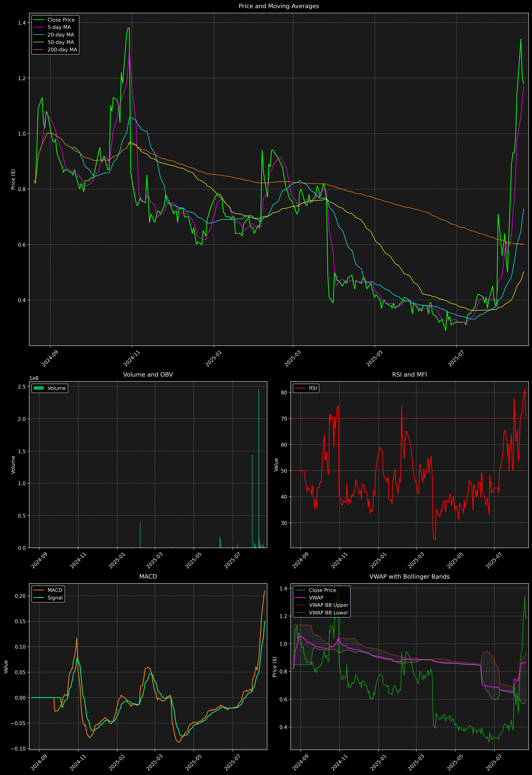Click the red RSI legend line sample
Viewport: 532px width, 775px height.
[x=300, y=388]
